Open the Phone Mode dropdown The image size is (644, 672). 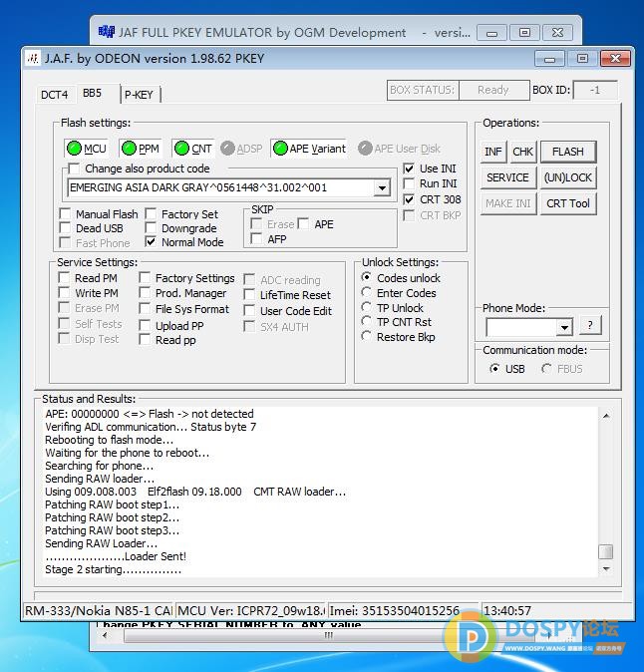564,327
